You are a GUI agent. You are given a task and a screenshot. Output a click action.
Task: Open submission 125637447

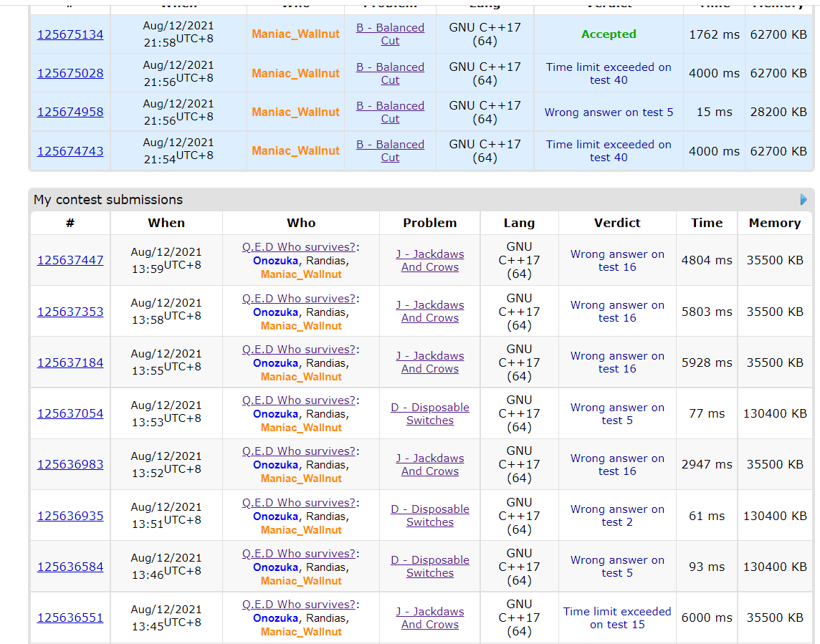70,260
